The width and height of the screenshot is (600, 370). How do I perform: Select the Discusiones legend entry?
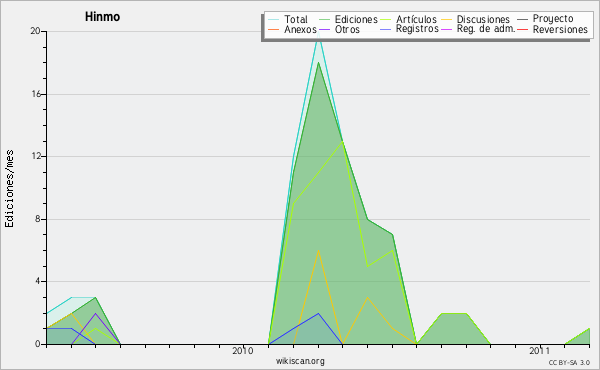point(483,19)
